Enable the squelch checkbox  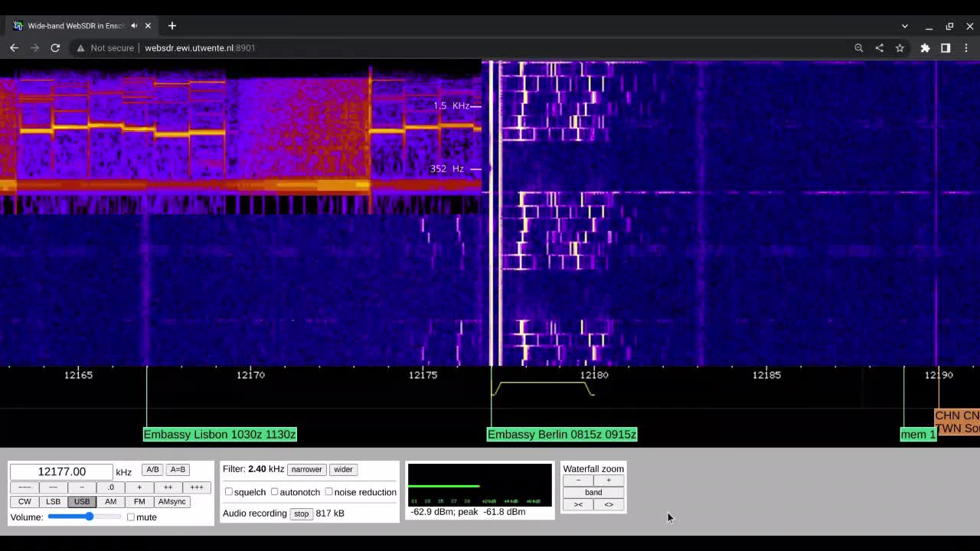click(x=229, y=492)
